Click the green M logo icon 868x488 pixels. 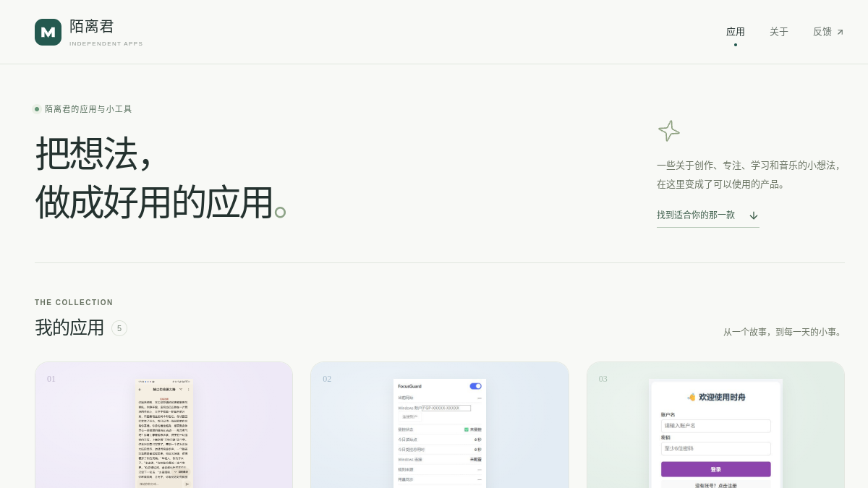click(x=48, y=32)
